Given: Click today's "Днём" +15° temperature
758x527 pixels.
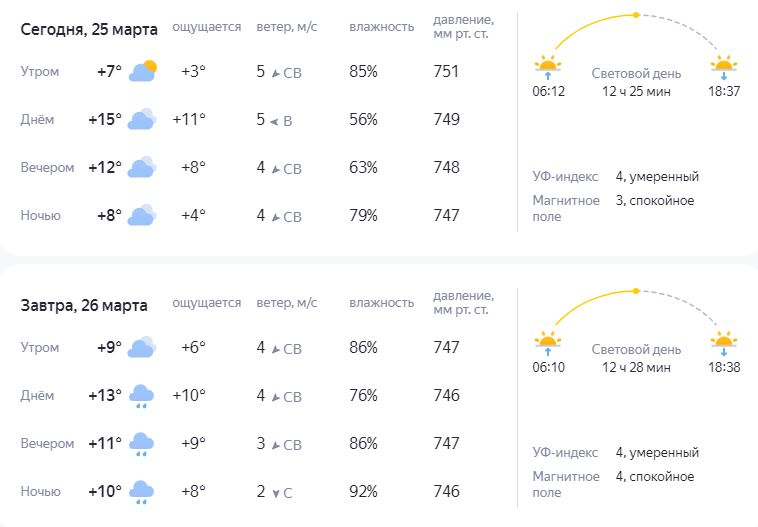Looking at the screenshot, I should (x=104, y=120).
